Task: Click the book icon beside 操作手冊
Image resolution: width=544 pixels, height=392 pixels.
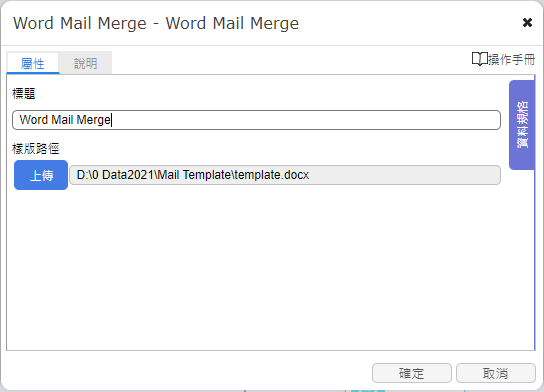Action: (479, 59)
